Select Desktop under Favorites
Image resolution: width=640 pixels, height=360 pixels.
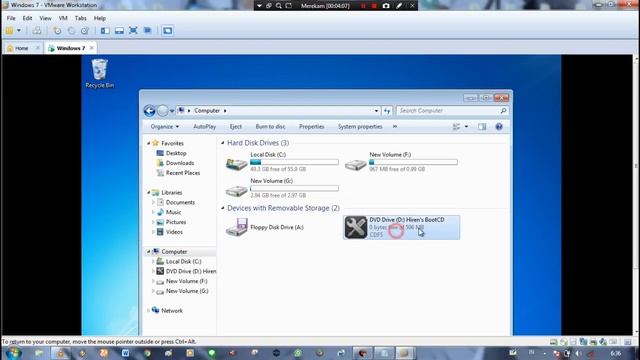coord(176,153)
